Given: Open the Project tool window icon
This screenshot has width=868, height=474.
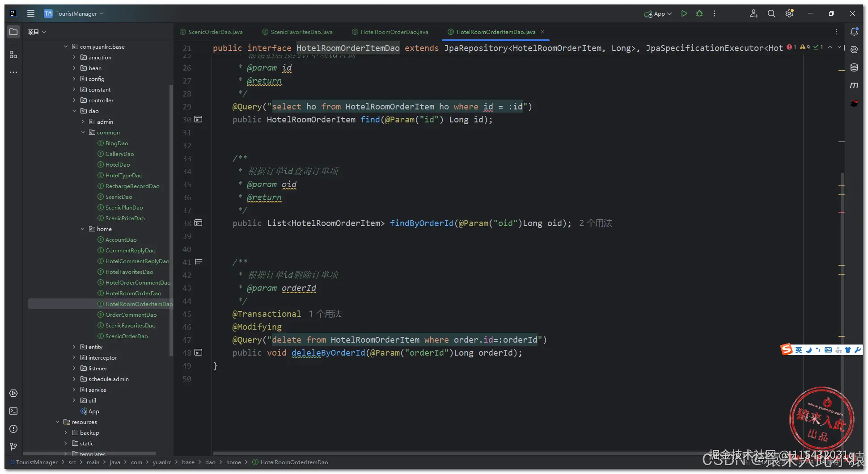Looking at the screenshot, I should [13, 32].
